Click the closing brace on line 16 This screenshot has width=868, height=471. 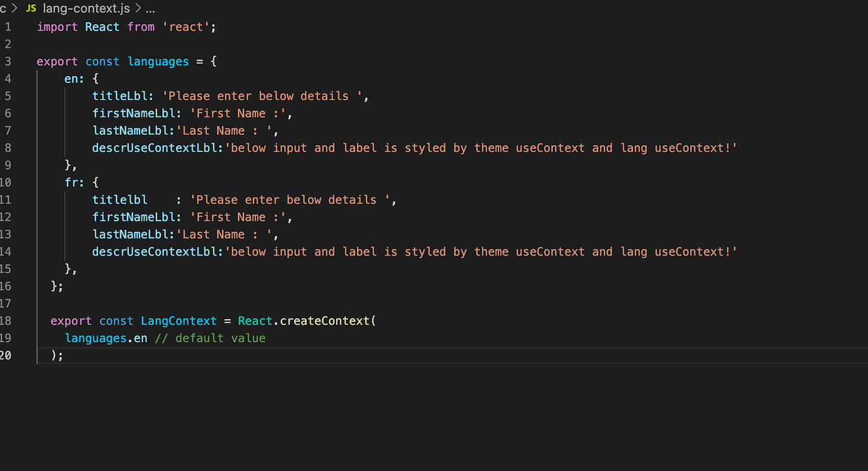coord(55,286)
